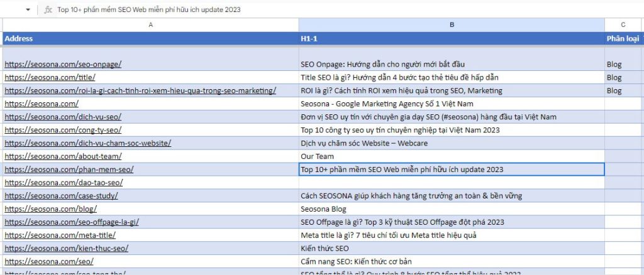Open the seosona.com/seo/ link
The width and height of the screenshot is (644, 275).
(49, 261)
